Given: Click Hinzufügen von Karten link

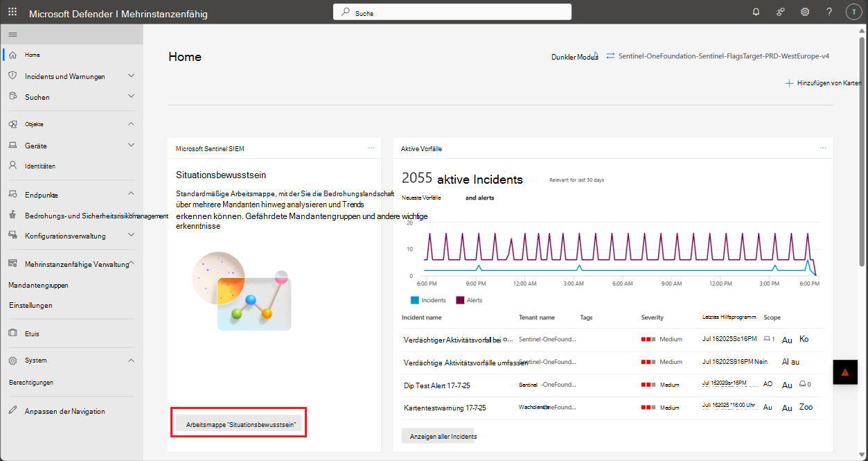Looking at the screenshot, I should point(829,83).
